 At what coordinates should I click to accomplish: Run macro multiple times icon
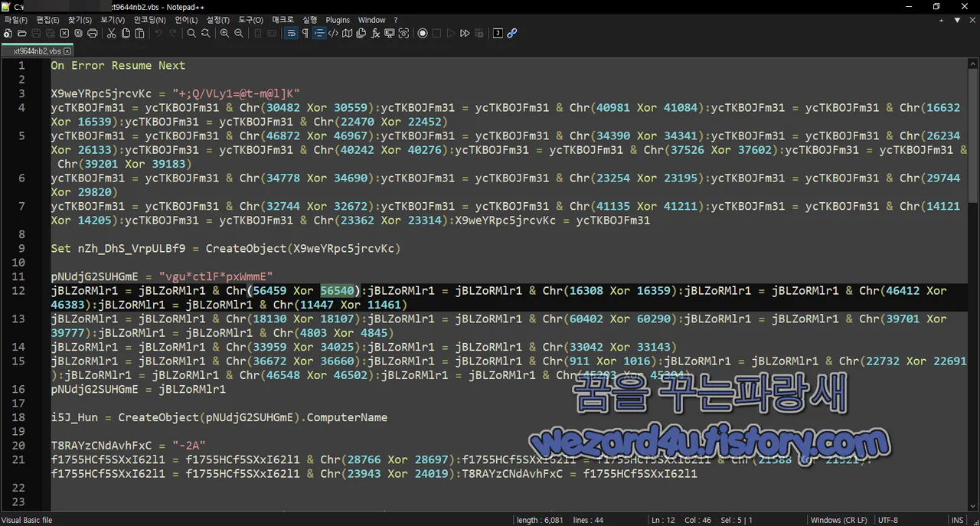click(465, 34)
